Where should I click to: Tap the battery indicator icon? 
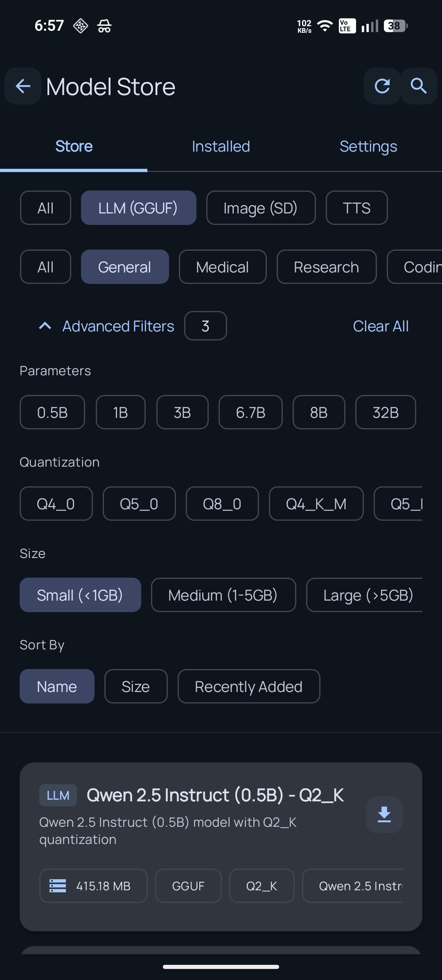(395, 26)
